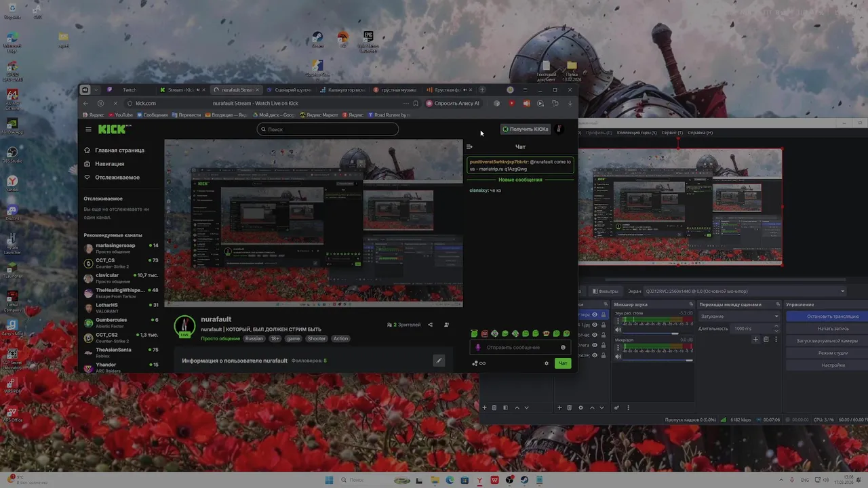The width and height of the screenshot is (868, 488).
Task: Open the transitions more options menu
Action: [776, 339]
